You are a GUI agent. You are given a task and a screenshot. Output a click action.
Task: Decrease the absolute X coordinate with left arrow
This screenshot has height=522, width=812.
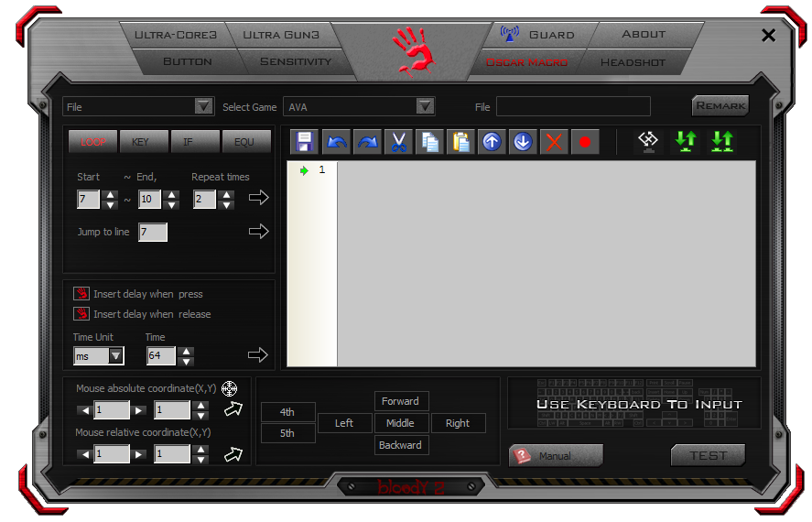(85, 410)
